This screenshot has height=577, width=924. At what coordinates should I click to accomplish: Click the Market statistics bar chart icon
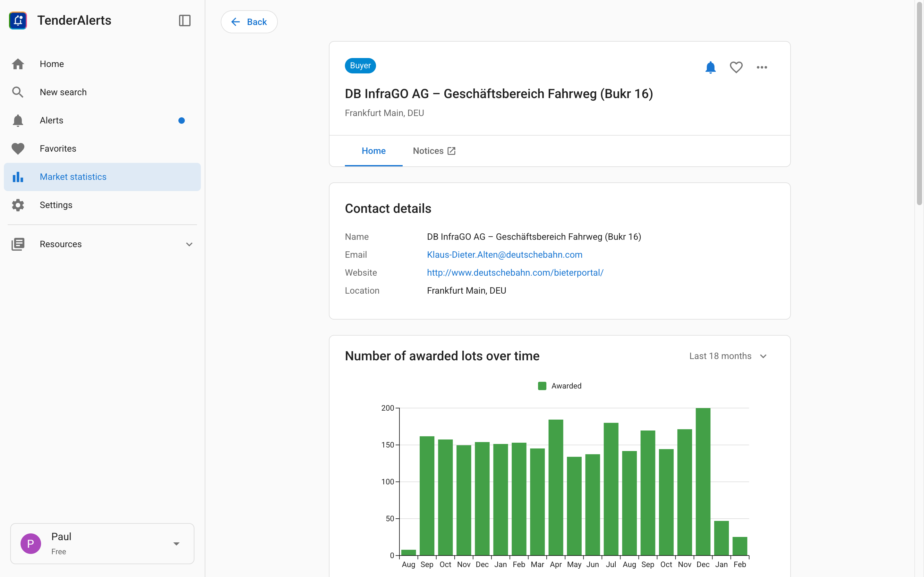point(18,177)
